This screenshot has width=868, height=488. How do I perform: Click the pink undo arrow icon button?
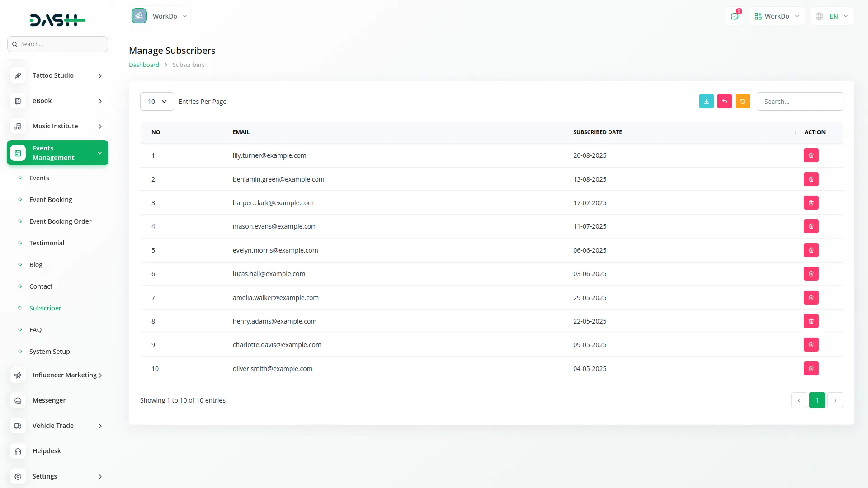tap(724, 101)
